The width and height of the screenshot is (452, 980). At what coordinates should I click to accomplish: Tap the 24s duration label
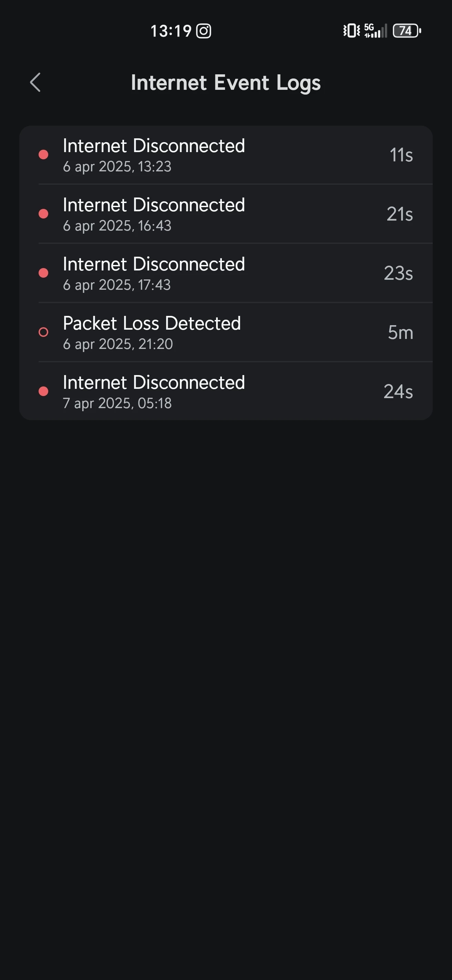(x=398, y=392)
